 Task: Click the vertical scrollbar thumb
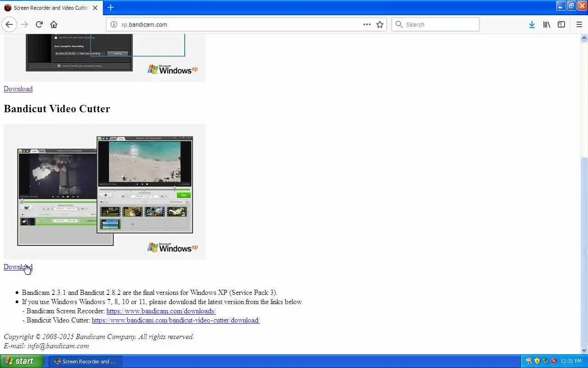[x=584, y=251]
